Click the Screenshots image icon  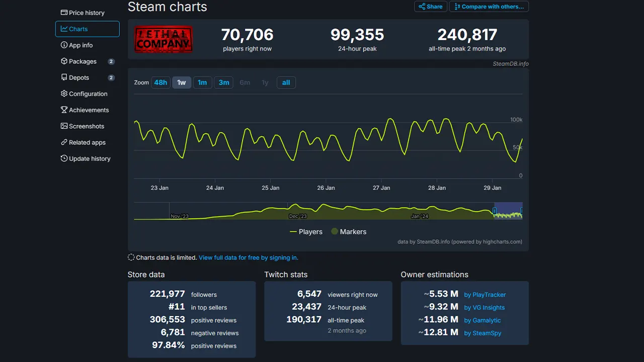click(64, 126)
